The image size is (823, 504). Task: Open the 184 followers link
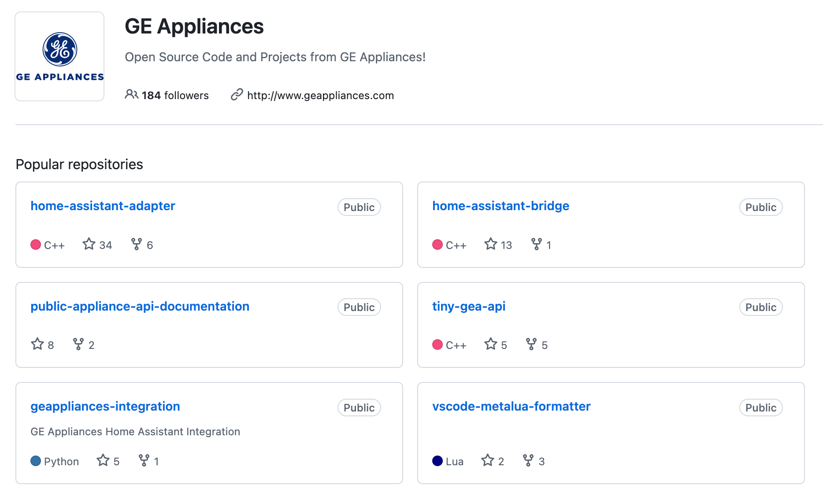click(x=175, y=96)
